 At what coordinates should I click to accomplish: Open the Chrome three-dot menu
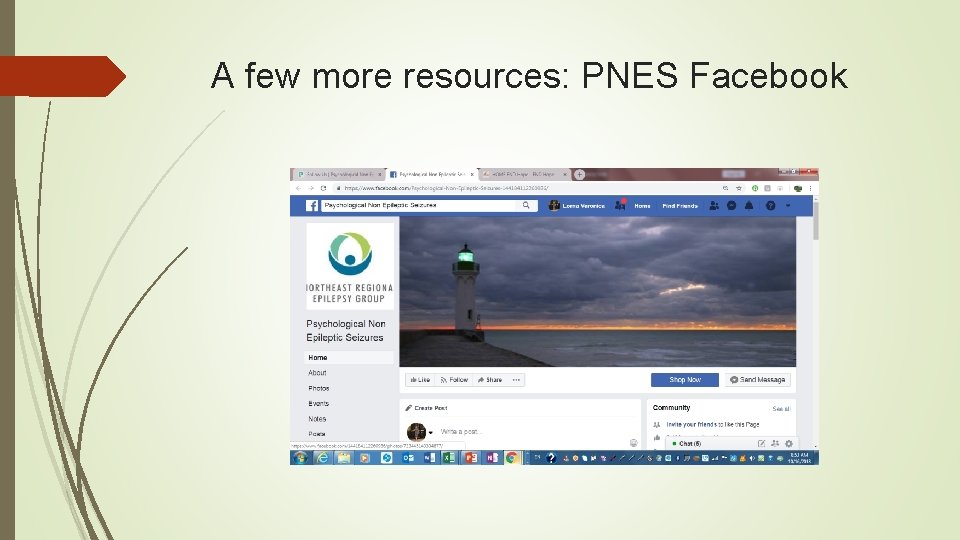pyautogui.click(x=811, y=189)
